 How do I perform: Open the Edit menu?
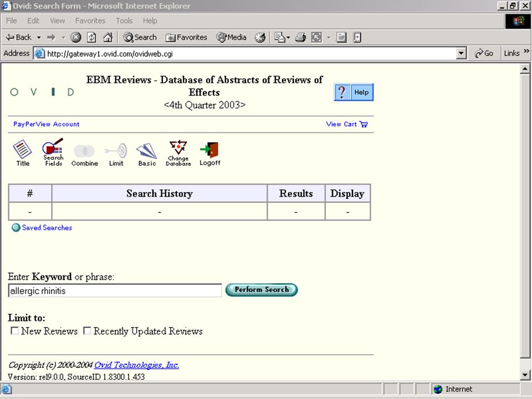[33, 21]
